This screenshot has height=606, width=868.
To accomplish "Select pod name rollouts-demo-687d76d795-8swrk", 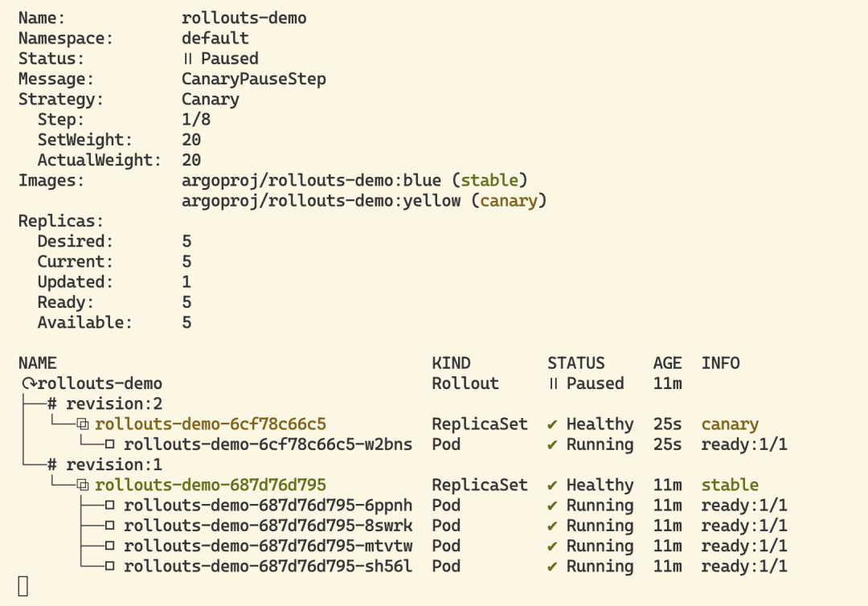I will coord(268,526).
